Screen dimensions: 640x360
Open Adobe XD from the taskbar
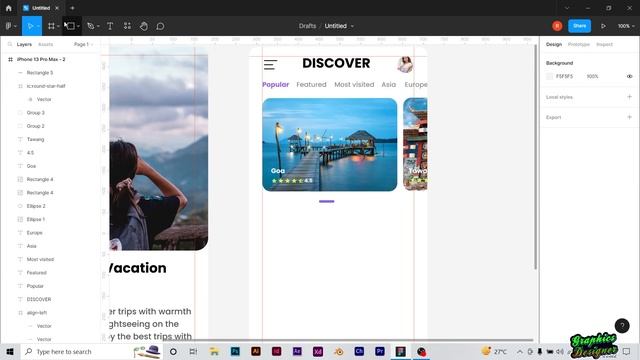click(318, 351)
